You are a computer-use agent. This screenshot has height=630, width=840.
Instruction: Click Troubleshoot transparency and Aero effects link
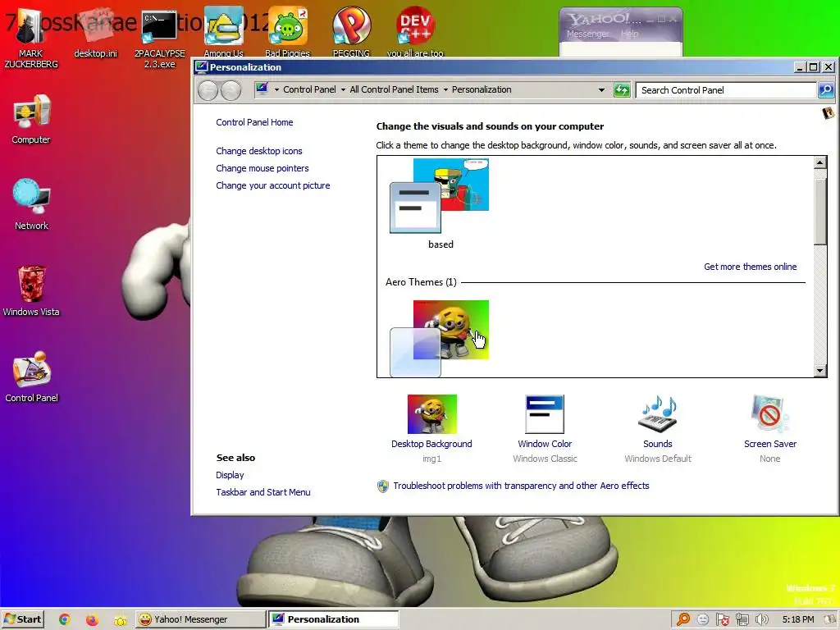[521, 486]
